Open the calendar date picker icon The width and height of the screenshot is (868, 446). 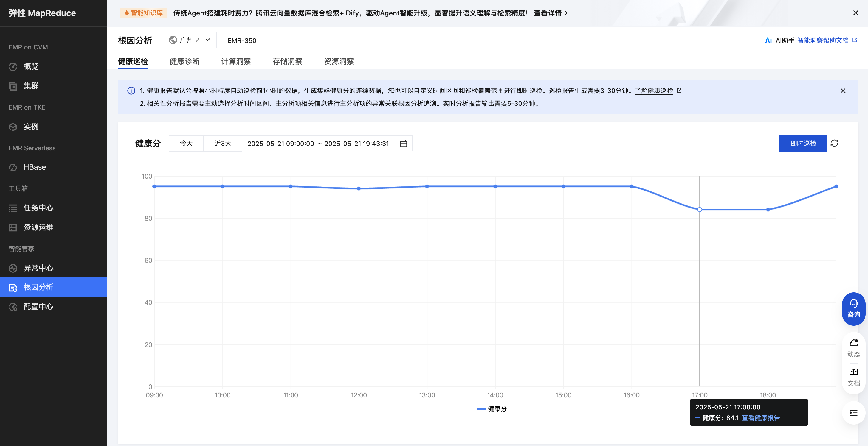[x=403, y=144]
